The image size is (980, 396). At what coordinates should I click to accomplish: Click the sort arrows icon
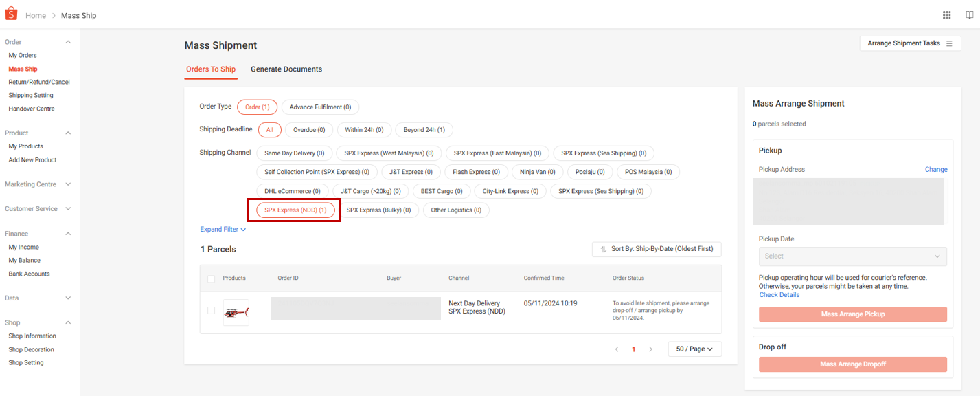(x=603, y=250)
